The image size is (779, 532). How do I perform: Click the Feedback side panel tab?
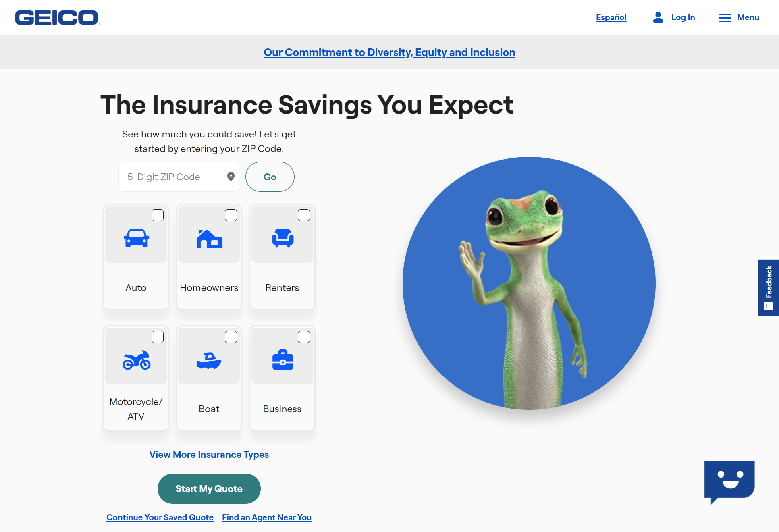pyautogui.click(x=769, y=288)
